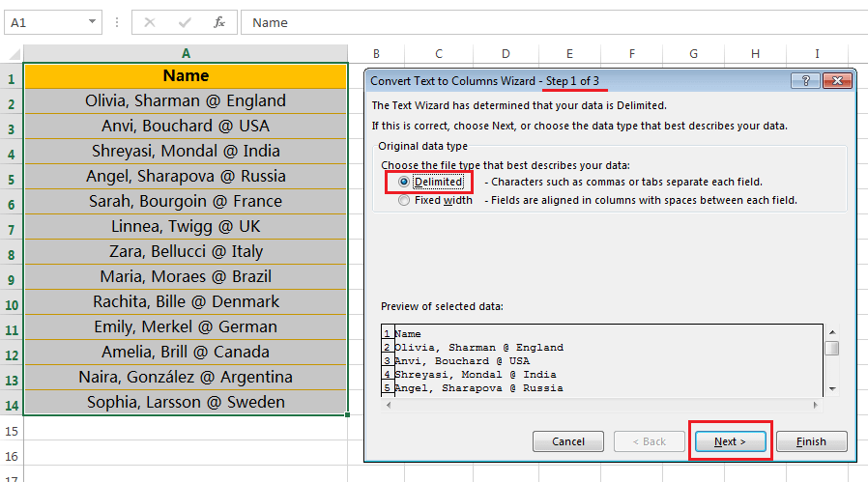
Task: Click the preview scroll down arrow
Action: coord(832,389)
